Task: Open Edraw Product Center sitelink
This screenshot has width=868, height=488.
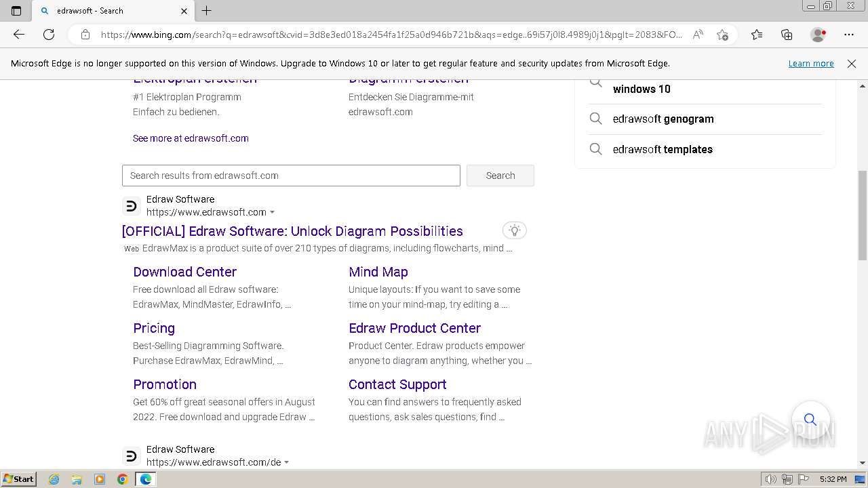Action: [414, 328]
